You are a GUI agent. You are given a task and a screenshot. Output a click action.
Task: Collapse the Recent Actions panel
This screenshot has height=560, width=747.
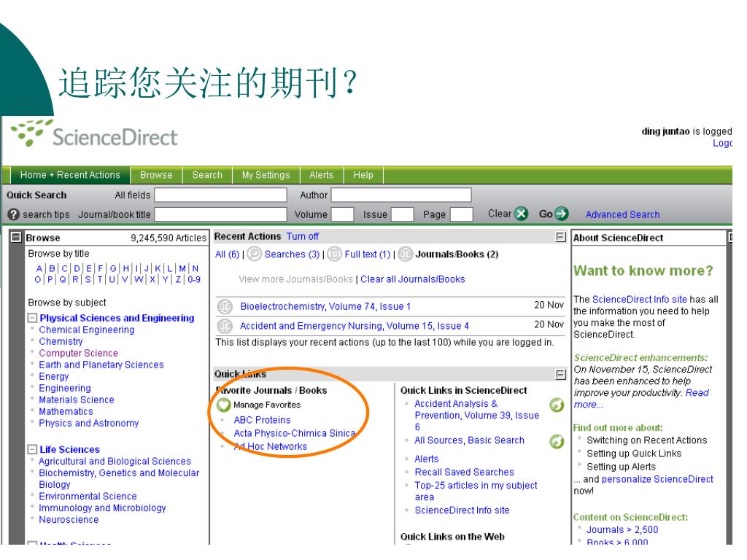561,237
